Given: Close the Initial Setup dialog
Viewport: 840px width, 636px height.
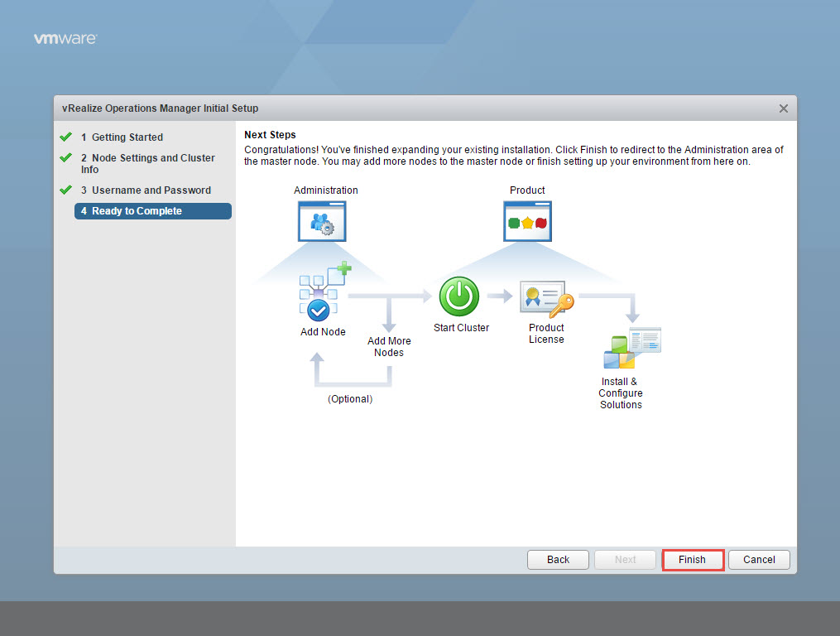Looking at the screenshot, I should pyautogui.click(x=783, y=108).
